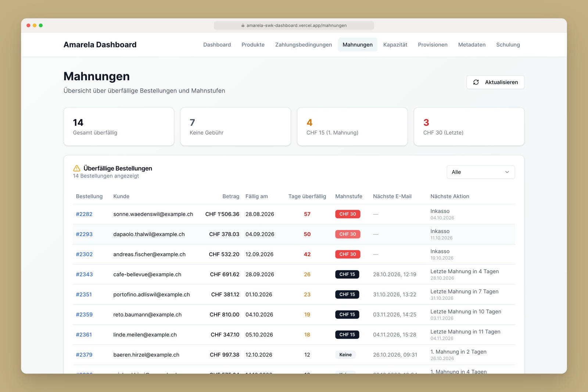
Task: Click the Fällig am column header
Action: click(257, 197)
